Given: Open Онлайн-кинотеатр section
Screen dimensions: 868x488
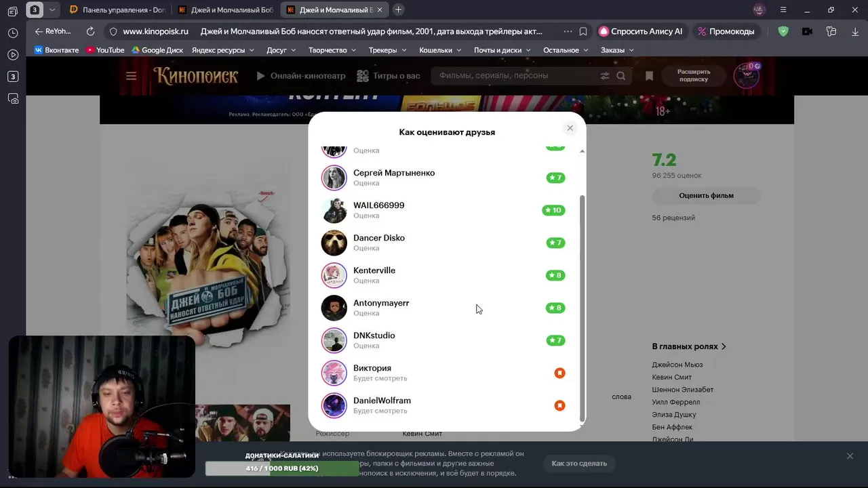Looking at the screenshot, I should 300,76.
